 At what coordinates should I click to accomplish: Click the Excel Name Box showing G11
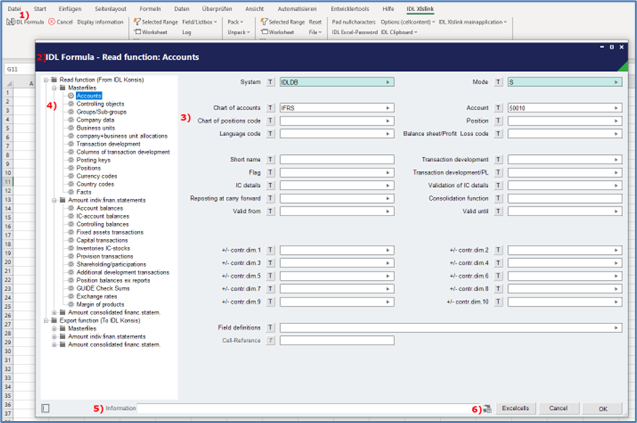19,69
